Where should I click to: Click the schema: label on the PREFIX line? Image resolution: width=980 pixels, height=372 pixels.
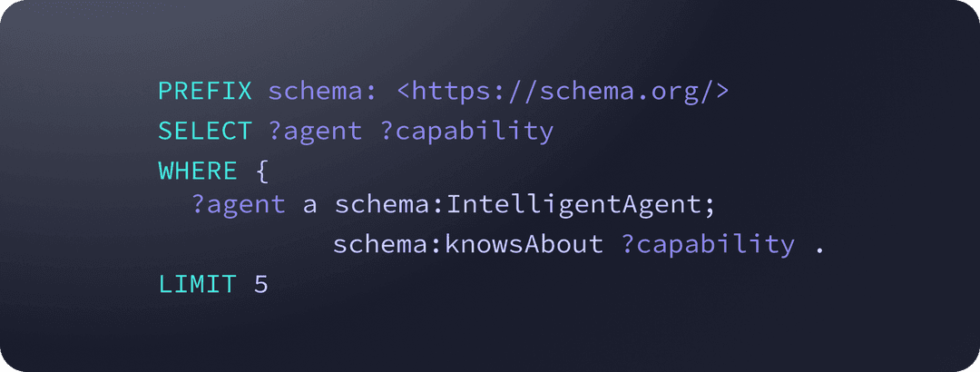(322, 91)
